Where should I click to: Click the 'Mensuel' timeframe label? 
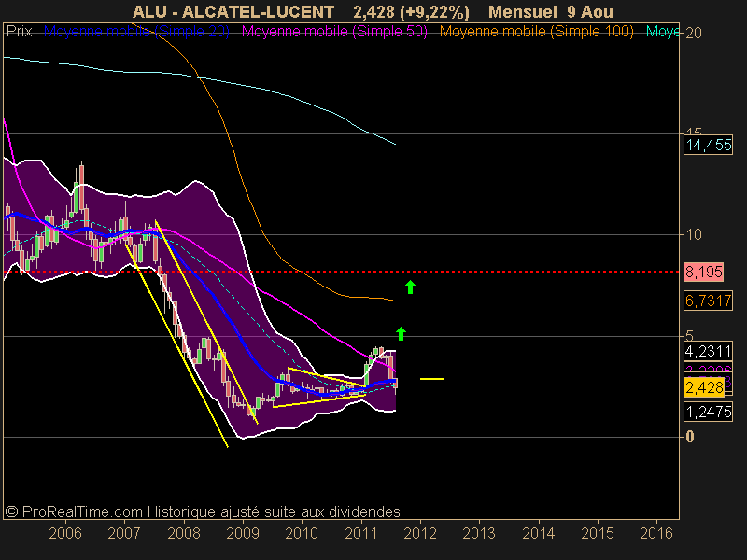tap(523, 11)
